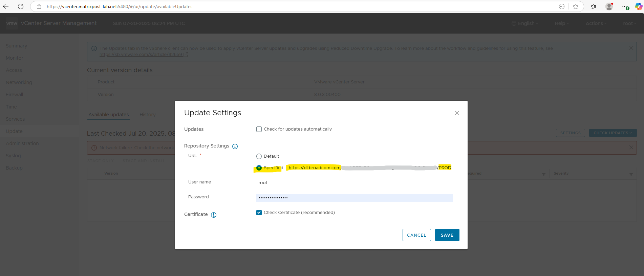Click the VMware vCenter Server product value
The image size is (644, 276).
339,82
